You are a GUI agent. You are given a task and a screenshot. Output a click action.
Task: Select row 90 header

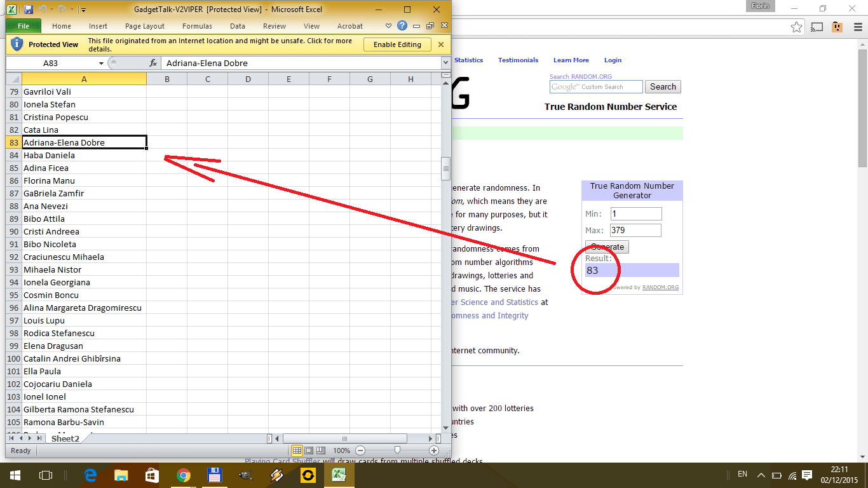[x=14, y=231]
